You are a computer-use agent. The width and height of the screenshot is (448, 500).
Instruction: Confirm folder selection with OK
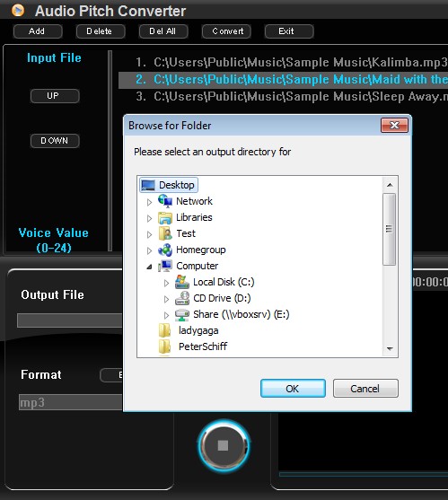[293, 389]
